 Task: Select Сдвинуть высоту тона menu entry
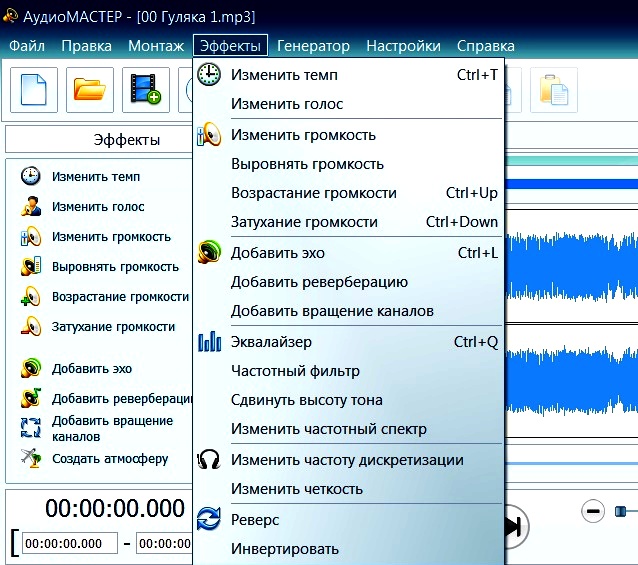(306, 400)
